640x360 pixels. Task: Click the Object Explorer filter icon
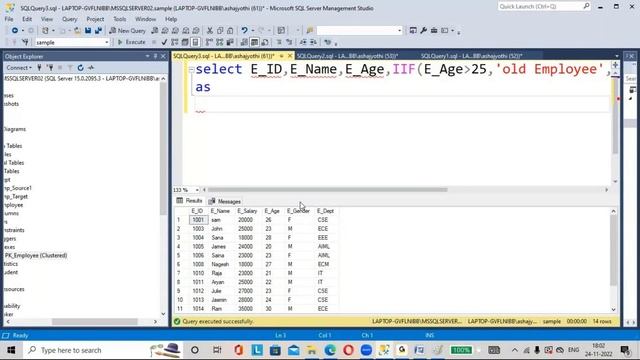(x=70, y=68)
